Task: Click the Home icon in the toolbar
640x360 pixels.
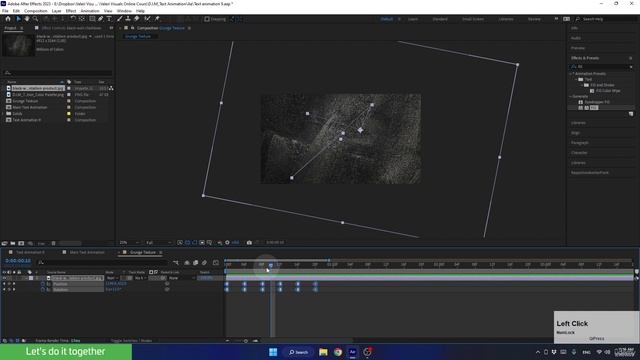Action: pos(8,19)
